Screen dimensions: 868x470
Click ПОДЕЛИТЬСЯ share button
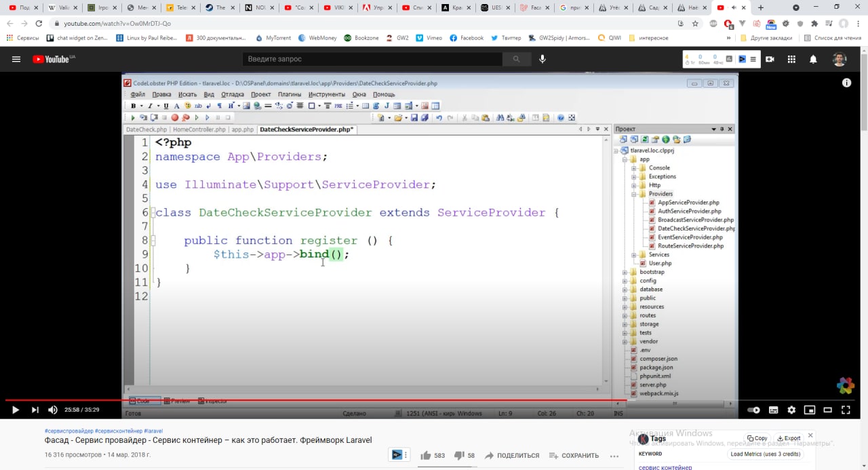pyautogui.click(x=511, y=455)
